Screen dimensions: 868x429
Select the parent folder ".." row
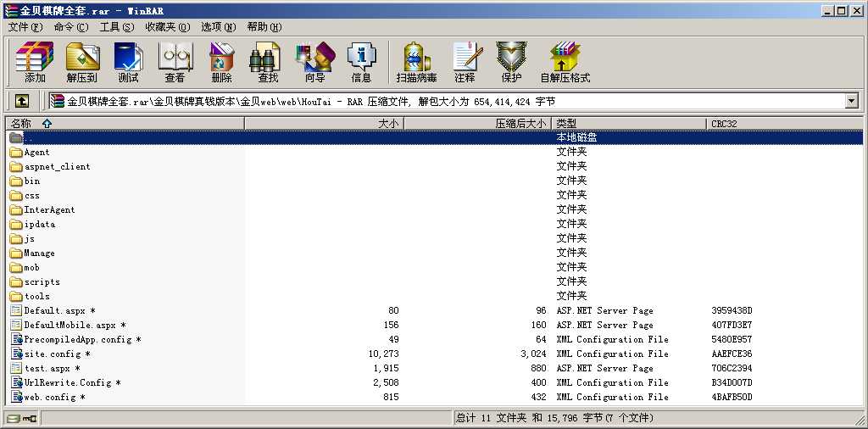(434, 137)
